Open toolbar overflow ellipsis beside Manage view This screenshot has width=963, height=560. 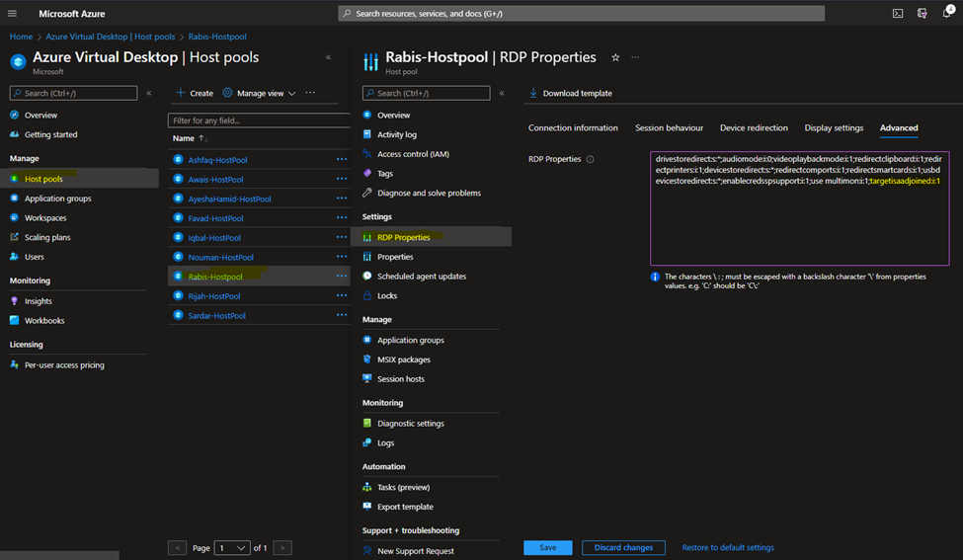coord(310,93)
